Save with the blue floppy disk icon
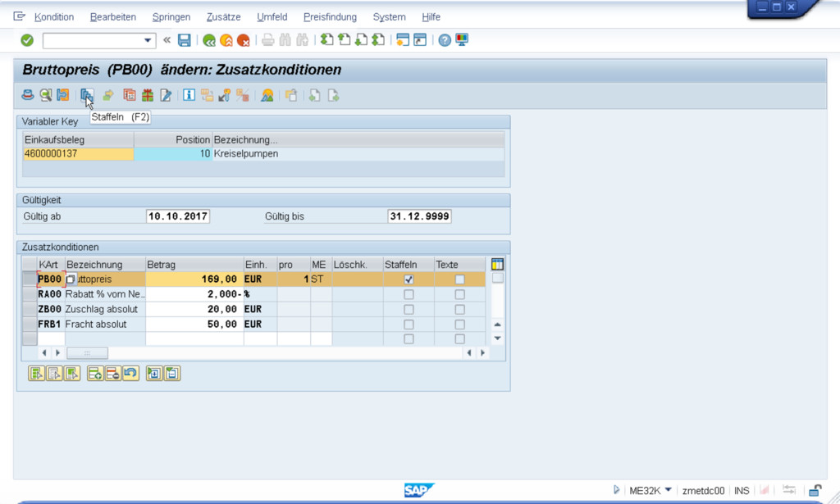 [x=185, y=40]
